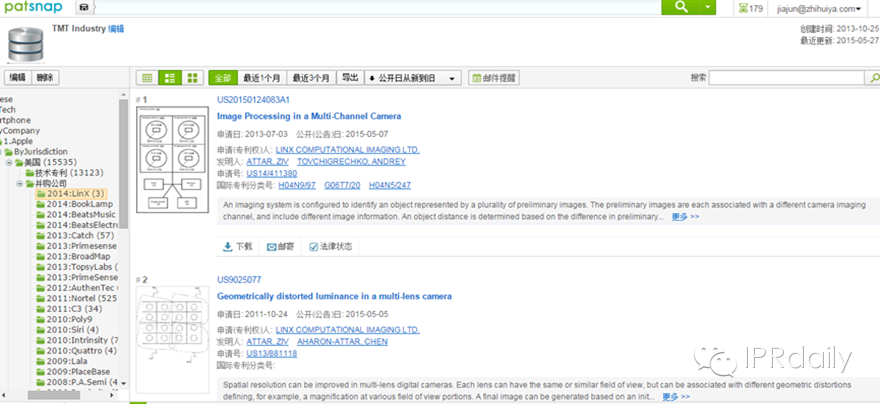Image resolution: width=880 pixels, height=404 pixels.
Task: Click the folder icon of 2010:Siri (4)
Action: [40, 330]
